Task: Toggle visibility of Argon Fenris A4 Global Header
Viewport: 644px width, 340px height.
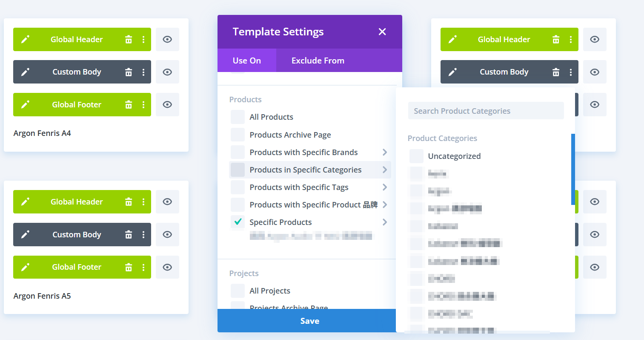Action: click(x=167, y=39)
